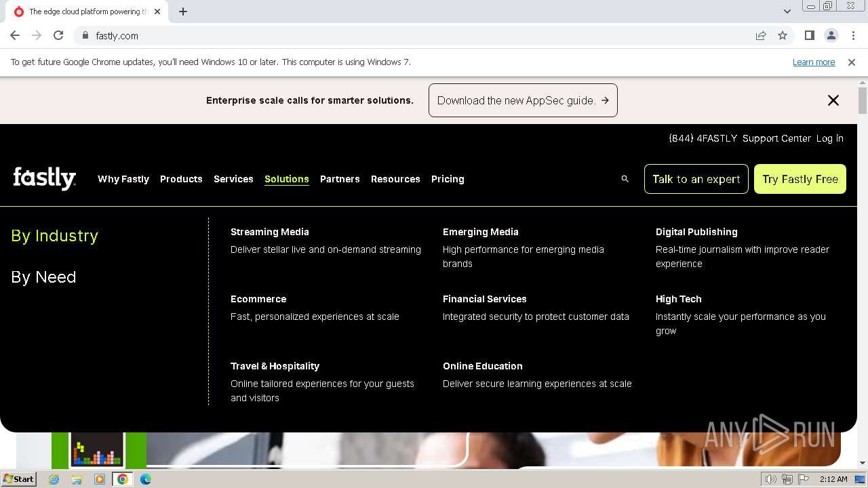Launch Internet Explorer from taskbar
Image resolution: width=868 pixels, height=488 pixels.
click(x=54, y=479)
